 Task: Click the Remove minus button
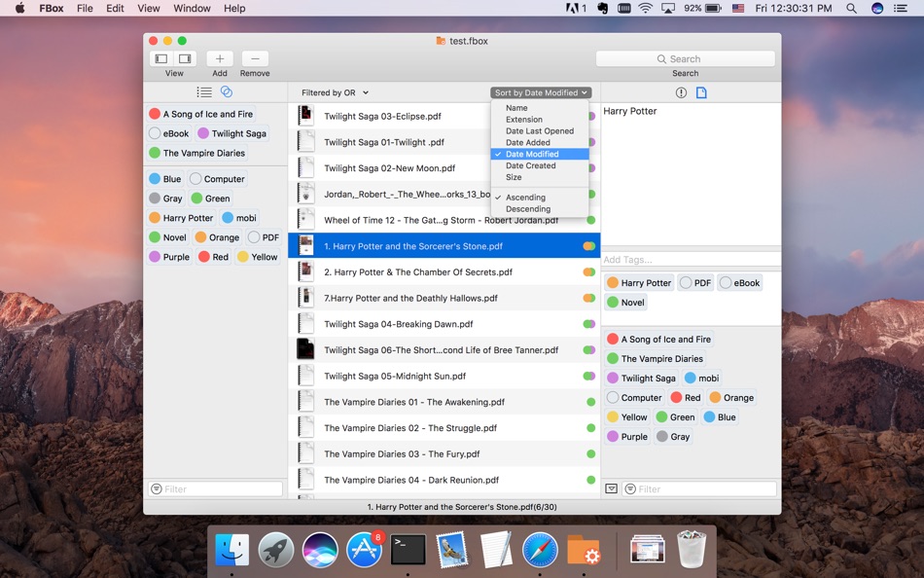point(255,58)
